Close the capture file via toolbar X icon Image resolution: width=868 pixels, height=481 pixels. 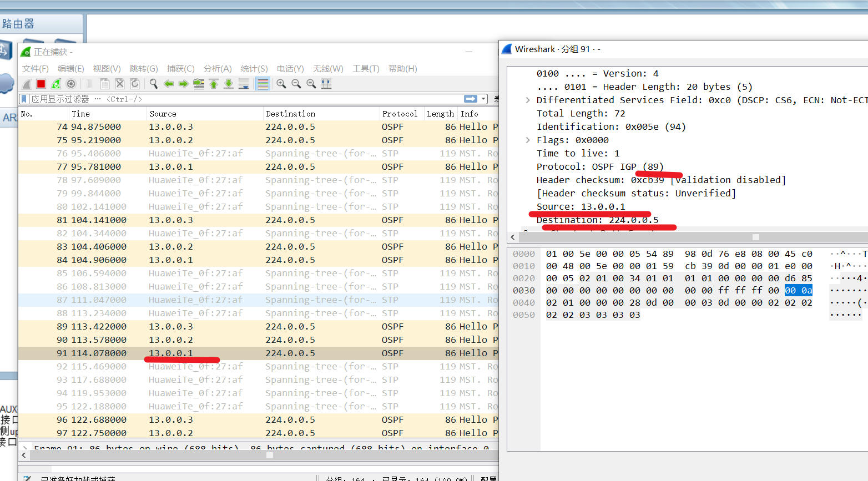tap(120, 84)
